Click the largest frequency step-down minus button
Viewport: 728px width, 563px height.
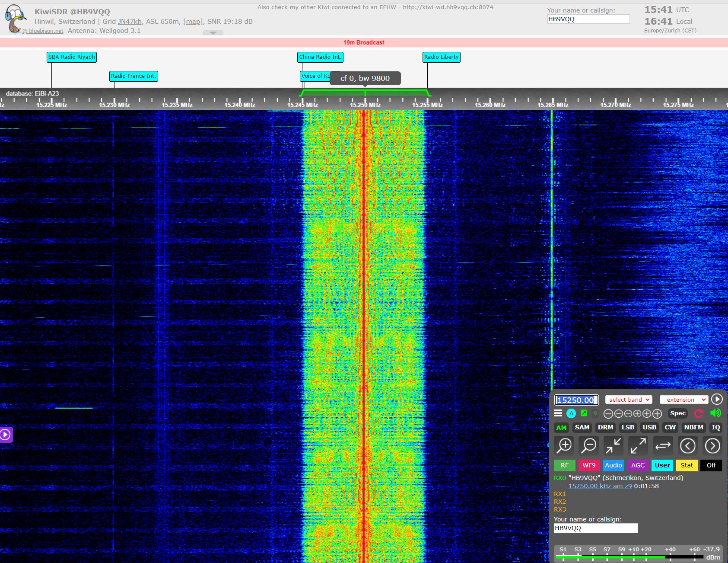[x=608, y=414]
